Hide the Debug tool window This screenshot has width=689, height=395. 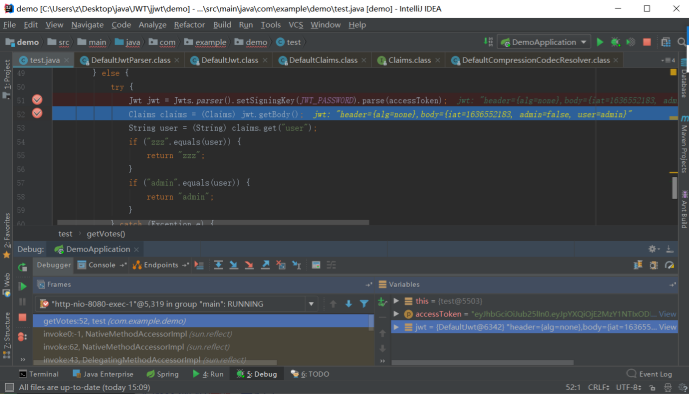pyautogui.click(x=670, y=249)
